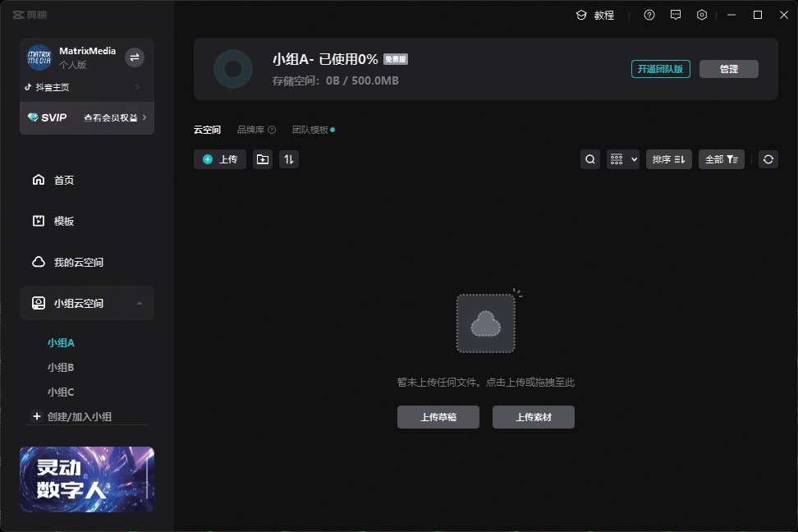Open 查看会员权益 SVIP link
This screenshot has height=532, width=798.
tap(115, 117)
